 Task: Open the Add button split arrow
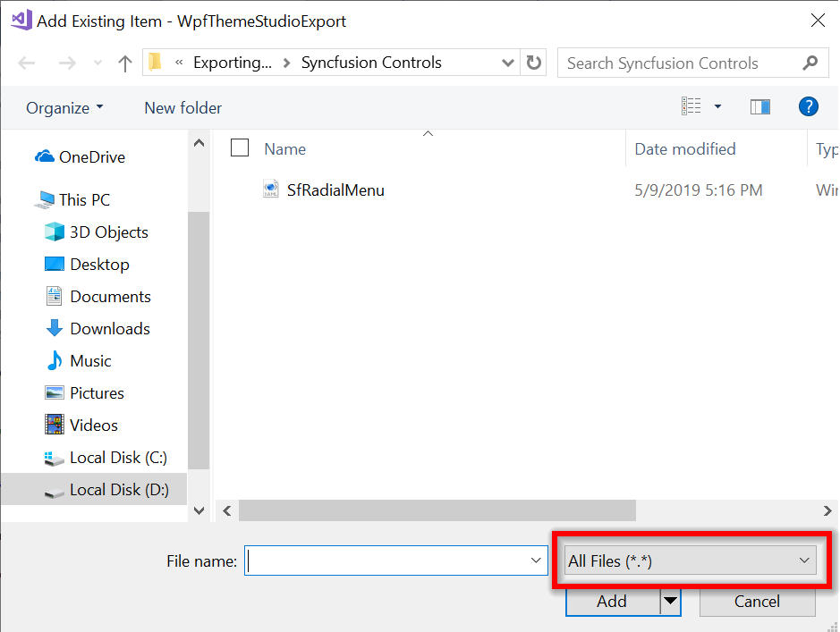tap(670, 602)
